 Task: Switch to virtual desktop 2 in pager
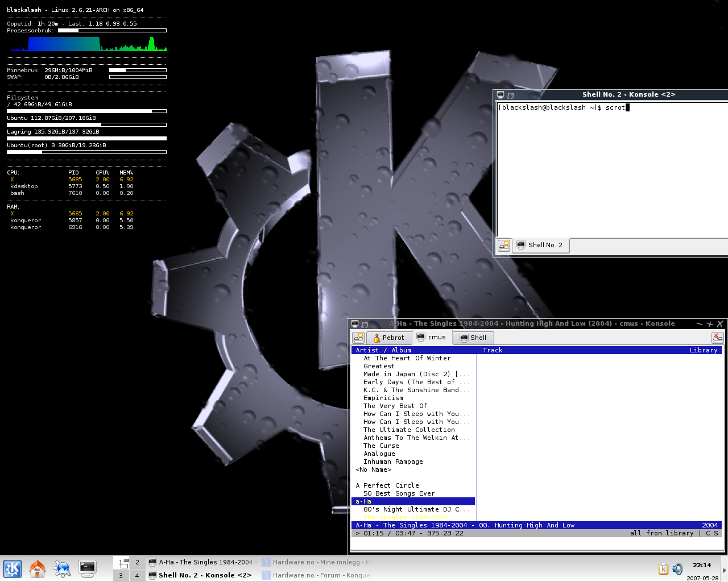click(x=137, y=562)
